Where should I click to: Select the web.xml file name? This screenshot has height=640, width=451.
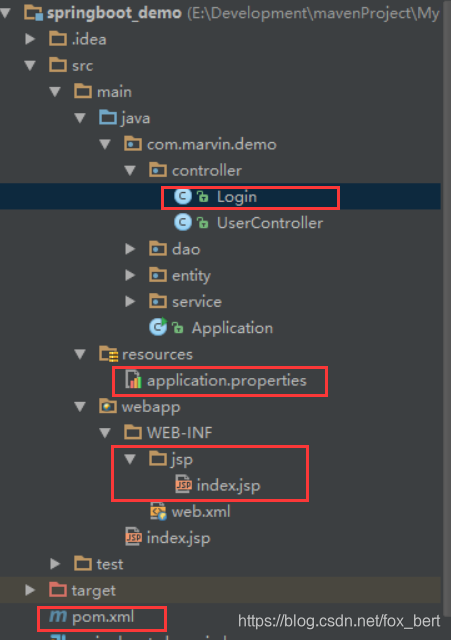(x=201, y=512)
